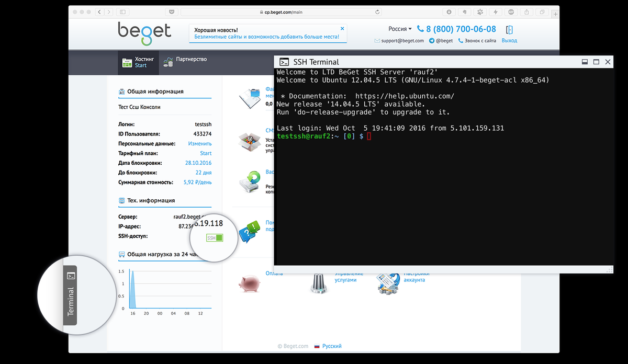Open the Русский language selector
The image size is (628, 364).
point(333,346)
